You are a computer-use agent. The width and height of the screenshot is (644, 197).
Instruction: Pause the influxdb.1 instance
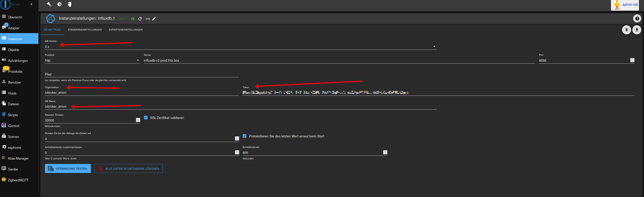[x=133, y=19]
